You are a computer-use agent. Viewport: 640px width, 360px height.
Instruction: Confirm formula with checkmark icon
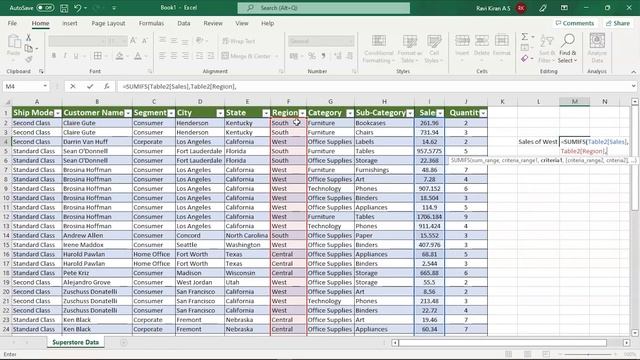coord(90,87)
